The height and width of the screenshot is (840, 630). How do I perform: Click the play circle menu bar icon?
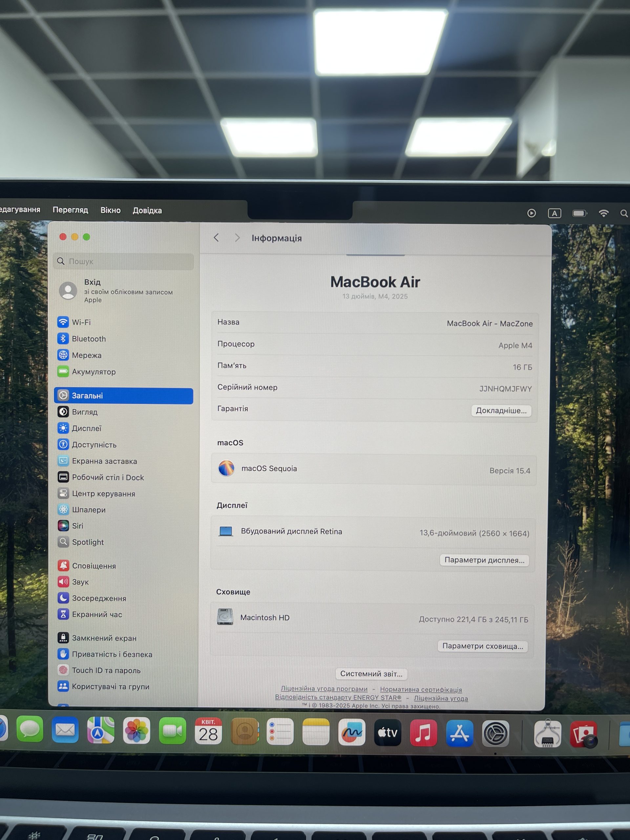pyautogui.click(x=532, y=213)
